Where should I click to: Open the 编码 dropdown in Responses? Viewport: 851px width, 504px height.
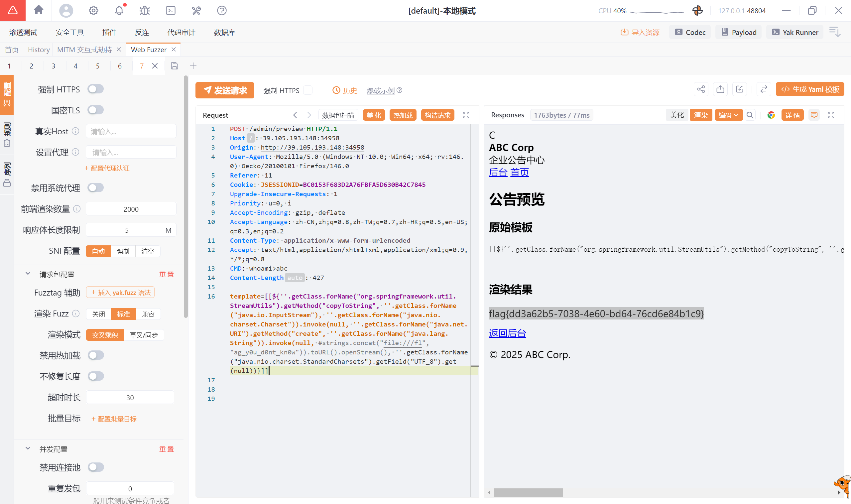[728, 115]
